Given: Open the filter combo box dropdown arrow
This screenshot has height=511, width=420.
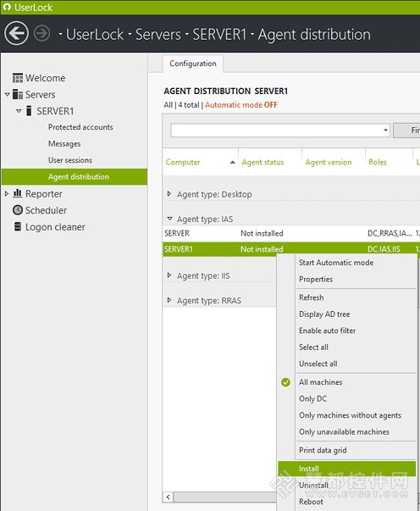Looking at the screenshot, I should (385, 131).
